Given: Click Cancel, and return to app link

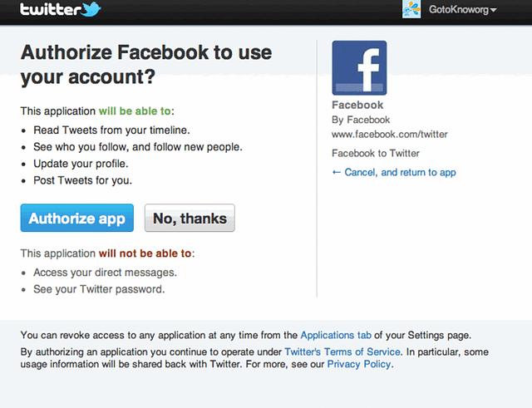Looking at the screenshot, I should (x=400, y=172).
